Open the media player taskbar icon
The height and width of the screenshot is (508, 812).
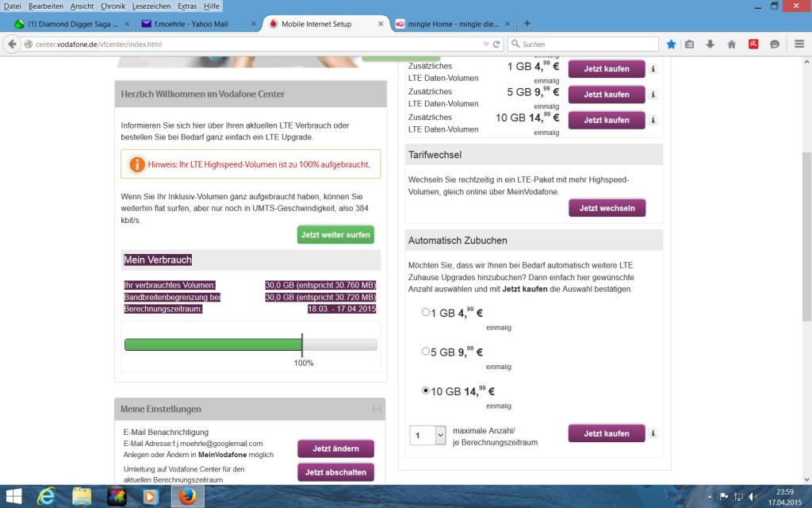(x=151, y=497)
